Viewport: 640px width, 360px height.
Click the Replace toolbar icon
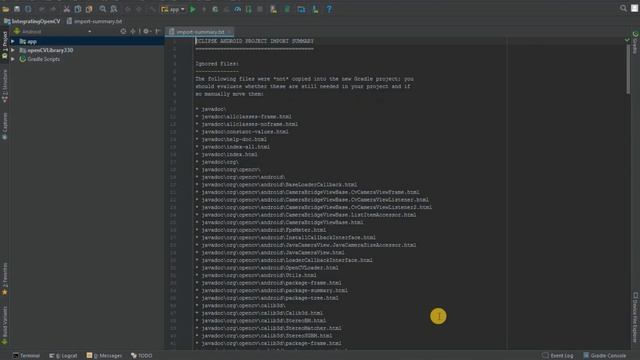point(114,9)
